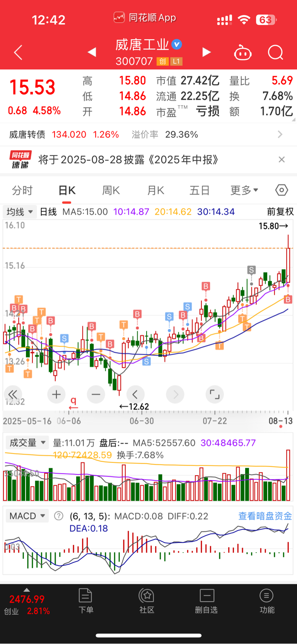Expand the quote details via the corner triangle
Screen dimensions: 297x644
pyautogui.click(x=294, y=120)
